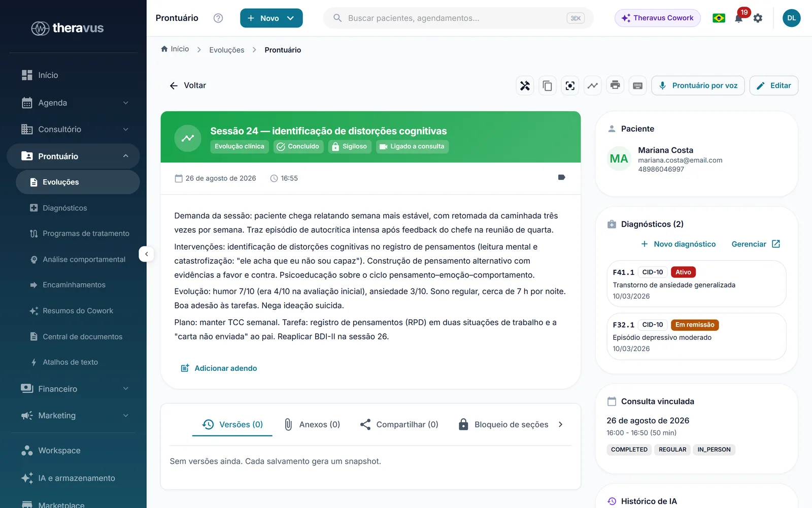Expand the Agenda sidebar section
The height and width of the screenshot is (508, 812).
(x=75, y=103)
